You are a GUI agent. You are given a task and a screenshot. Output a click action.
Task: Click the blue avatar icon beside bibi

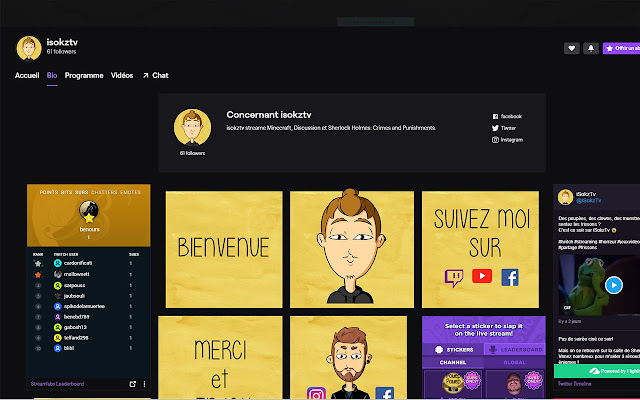[58, 348]
